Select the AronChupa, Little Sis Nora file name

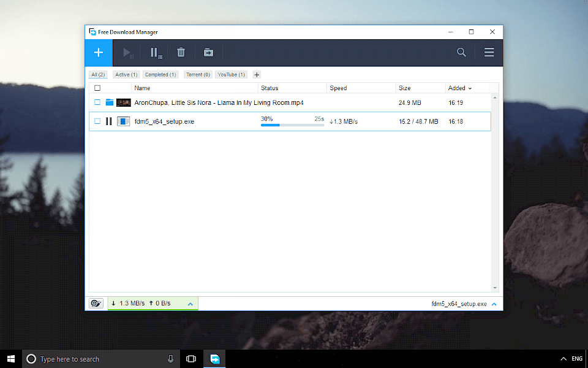click(x=219, y=102)
